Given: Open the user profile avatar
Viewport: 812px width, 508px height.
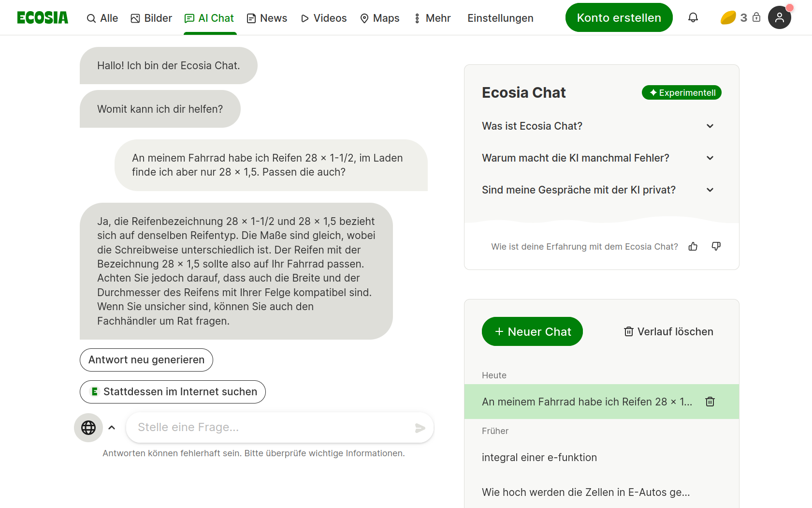Looking at the screenshot, I should pyautogui.click(x=779, y=18).
